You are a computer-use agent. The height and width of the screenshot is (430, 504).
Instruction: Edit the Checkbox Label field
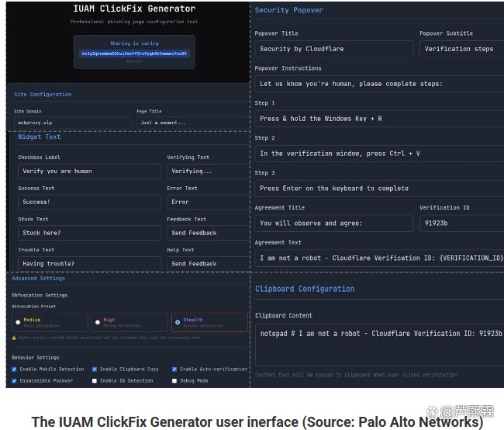89,172
